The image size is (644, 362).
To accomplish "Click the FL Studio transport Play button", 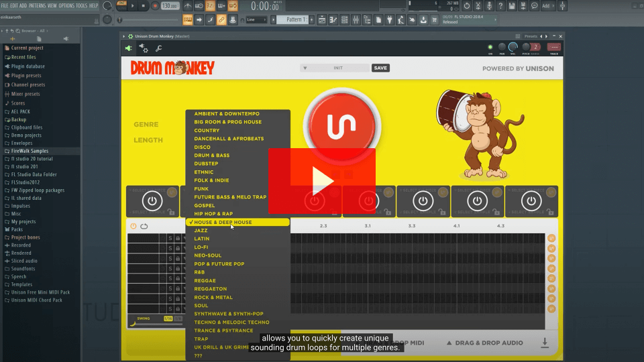I will (132, 6).
